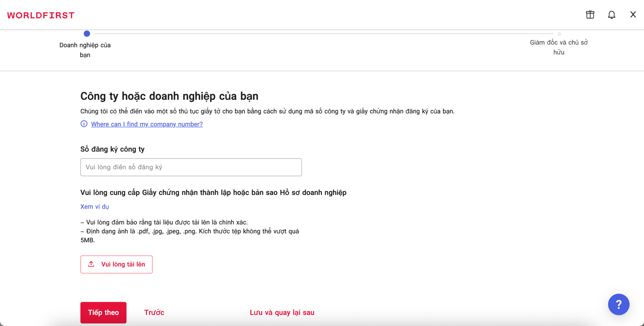
Task: Click the empty second step indicator dot
Action: (x=559, y=34)
